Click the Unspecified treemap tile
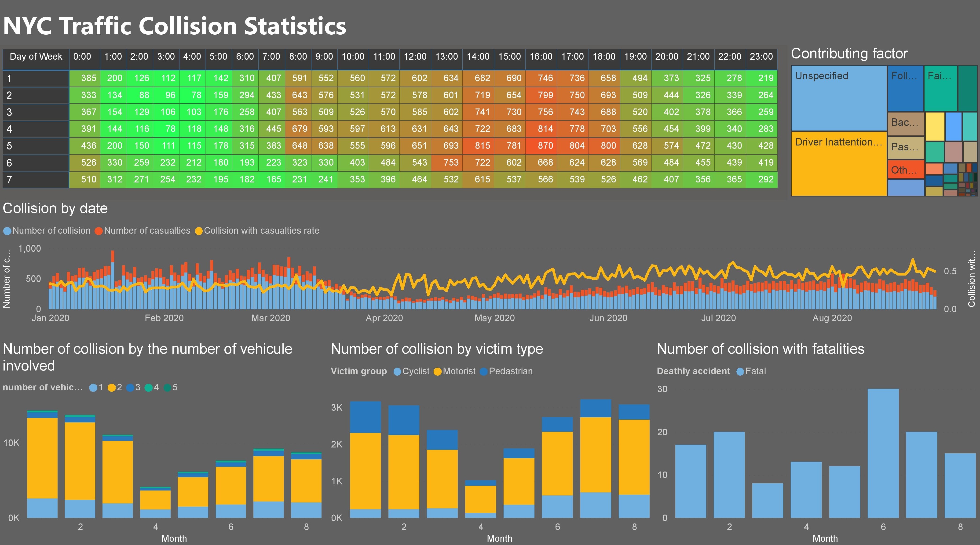This screenshot has height=545, width=980. (839, 98)
